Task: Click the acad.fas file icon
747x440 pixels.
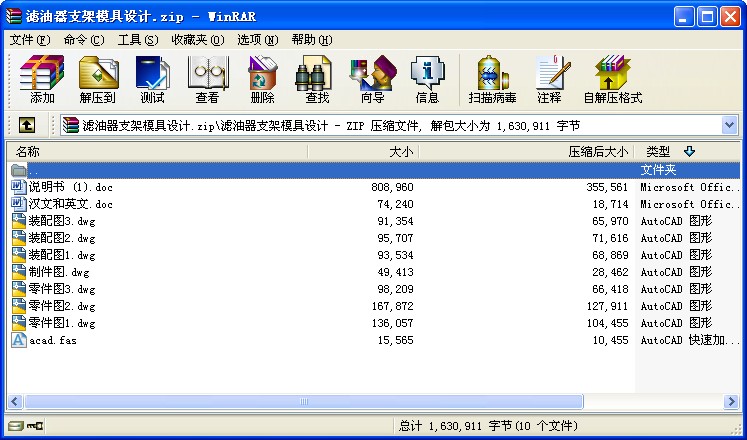Action: pos(19,340)
